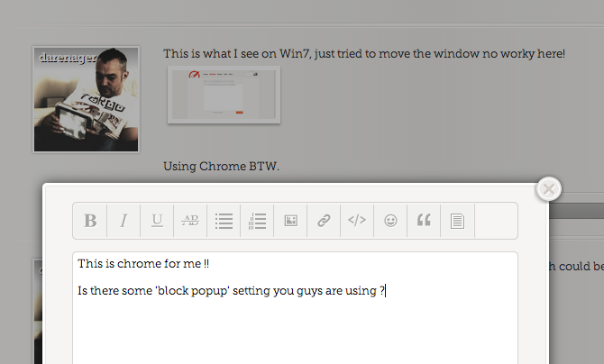Click the 'Using Chrome BTW.' post text
The height and width of the screenshot is (364, 604).
tap(221, 167)
